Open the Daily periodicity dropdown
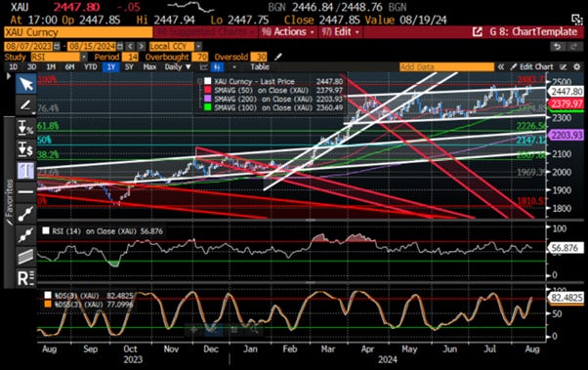 pos(178,67)
